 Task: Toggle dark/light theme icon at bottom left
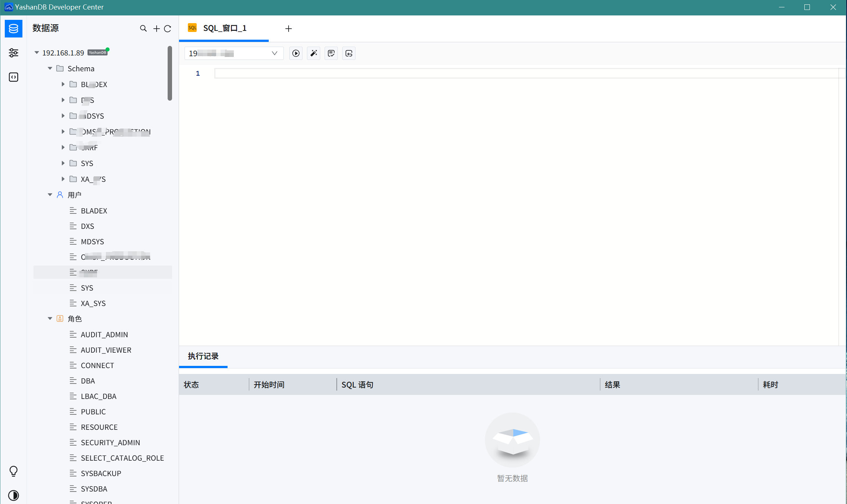pos(14,495)
